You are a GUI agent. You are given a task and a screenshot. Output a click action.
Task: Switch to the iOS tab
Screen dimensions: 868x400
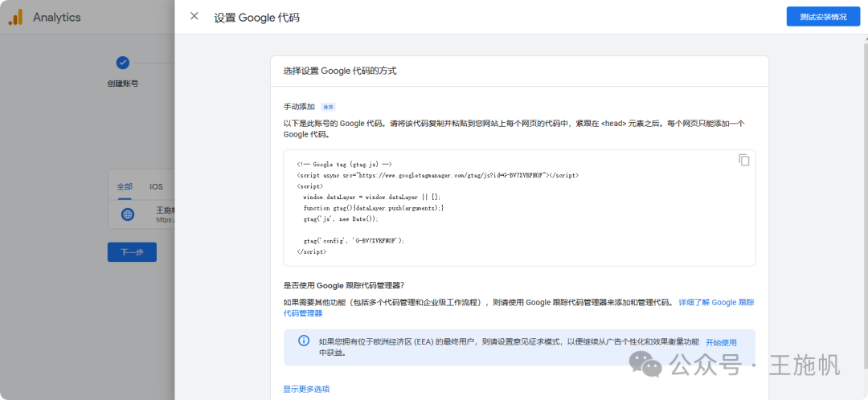[x=156, y=186]
